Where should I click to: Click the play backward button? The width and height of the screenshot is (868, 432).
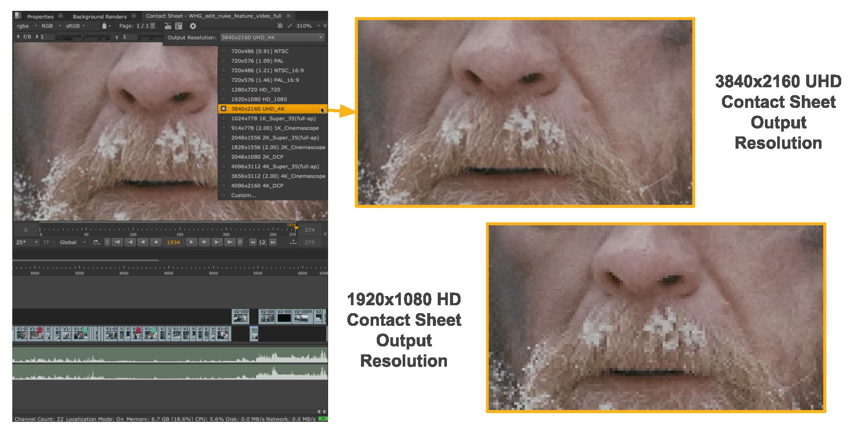pyautogui.click(x=156, y=242)
